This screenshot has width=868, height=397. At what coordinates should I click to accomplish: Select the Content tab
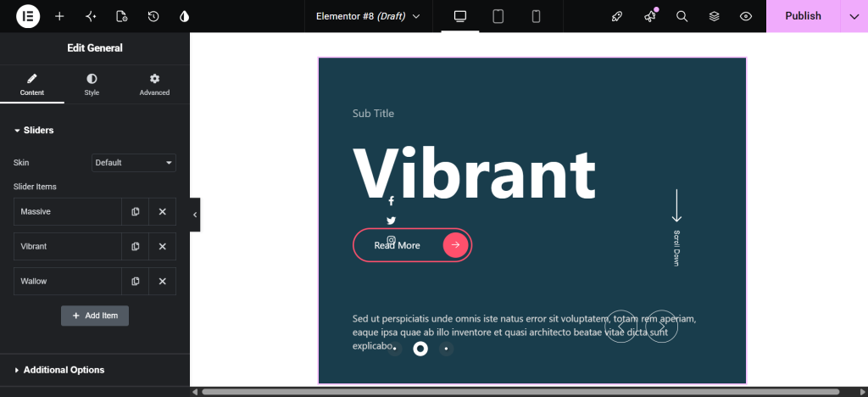pos(32,85)
